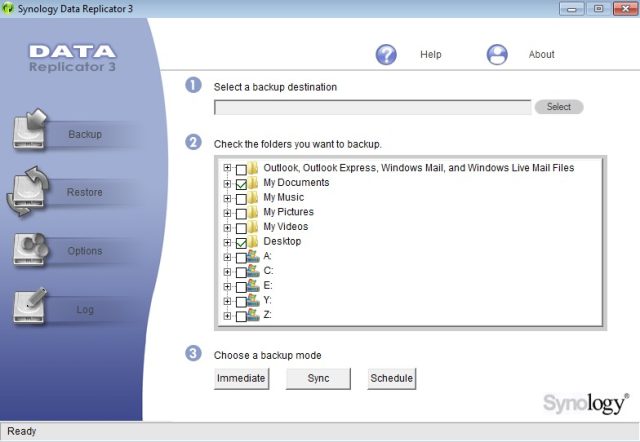
Task: Open the Options section gears icon
Action: pos(30,249)
